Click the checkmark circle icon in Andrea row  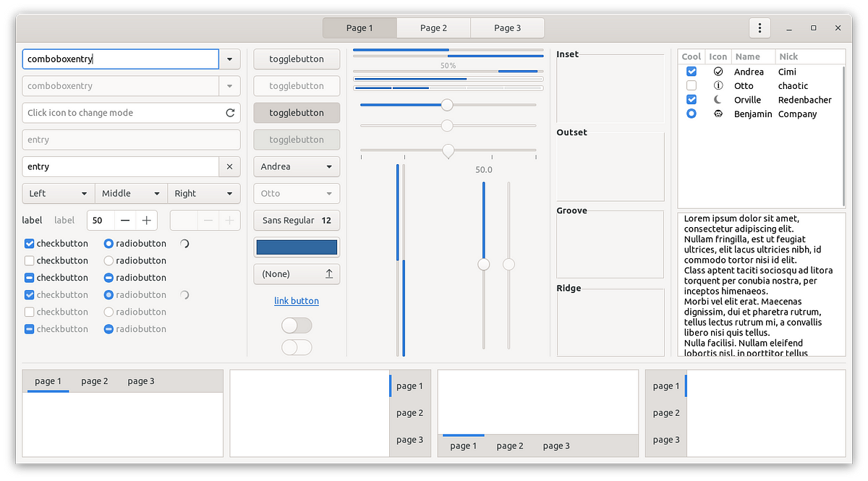pyautogui.click(x=718, y=72)
